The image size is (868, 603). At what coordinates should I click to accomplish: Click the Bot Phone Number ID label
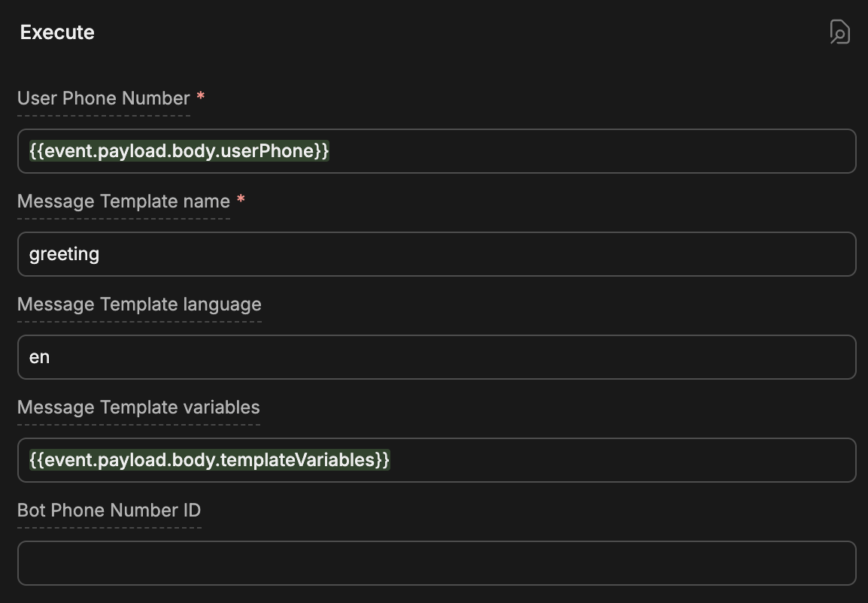tap(108, 510)
